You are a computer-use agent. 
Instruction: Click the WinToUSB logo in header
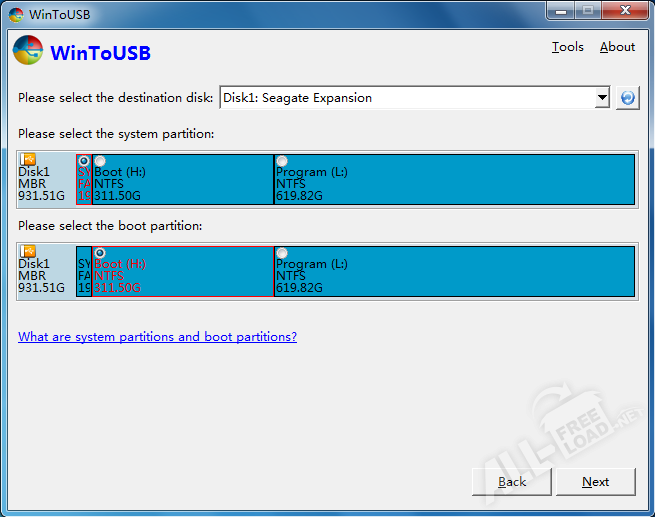[28, 52]
